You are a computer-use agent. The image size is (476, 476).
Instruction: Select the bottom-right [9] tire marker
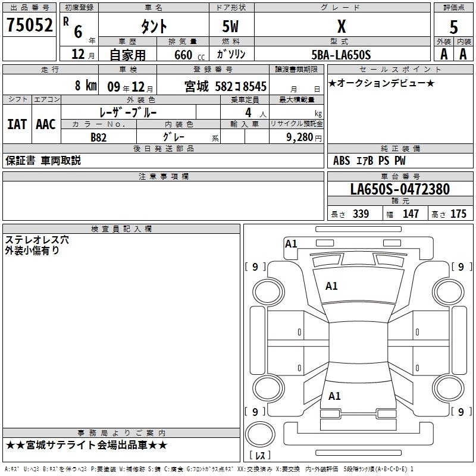(461, 412)
